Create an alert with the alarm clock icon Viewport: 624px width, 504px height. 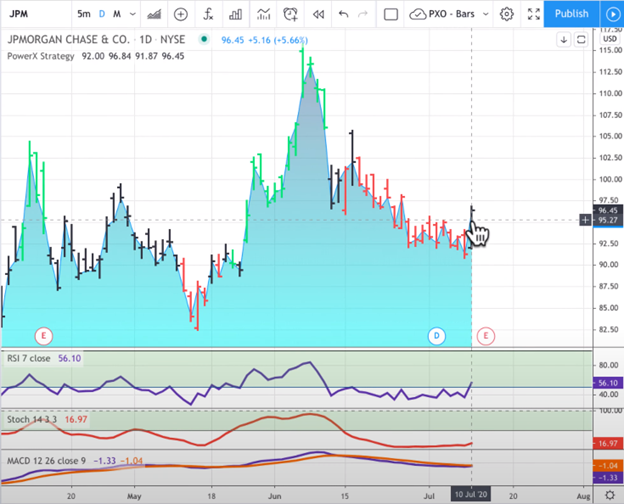pos(291,14)
